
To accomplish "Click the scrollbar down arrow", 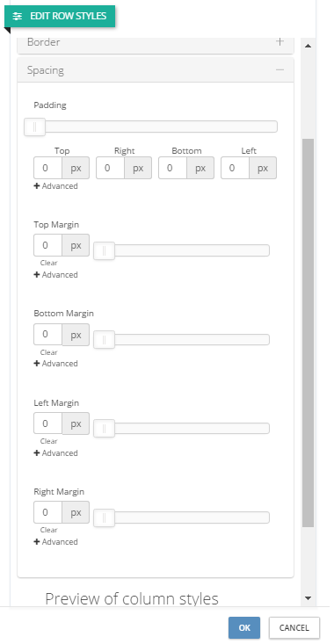I will pos(309,598).
